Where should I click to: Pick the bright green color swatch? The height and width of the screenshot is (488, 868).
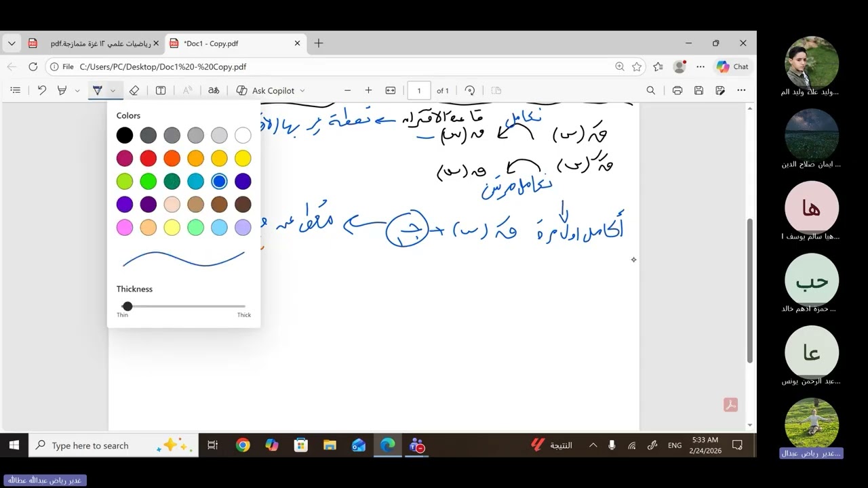pos(149,181)
